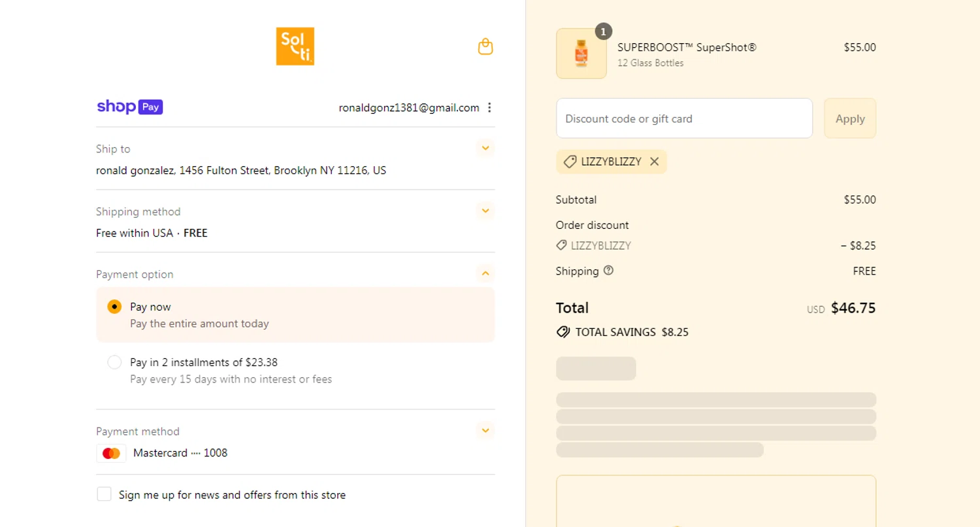The image size is (980, 527).
Task: Expand the Payment method section
Action: click(485, 431)
